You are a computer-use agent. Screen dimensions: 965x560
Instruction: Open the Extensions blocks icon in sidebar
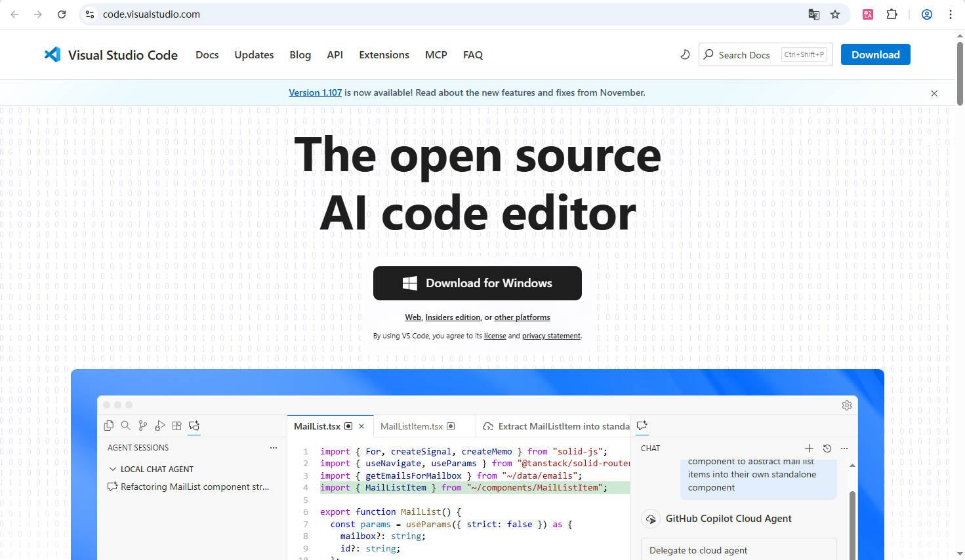(x=176, y=426)
